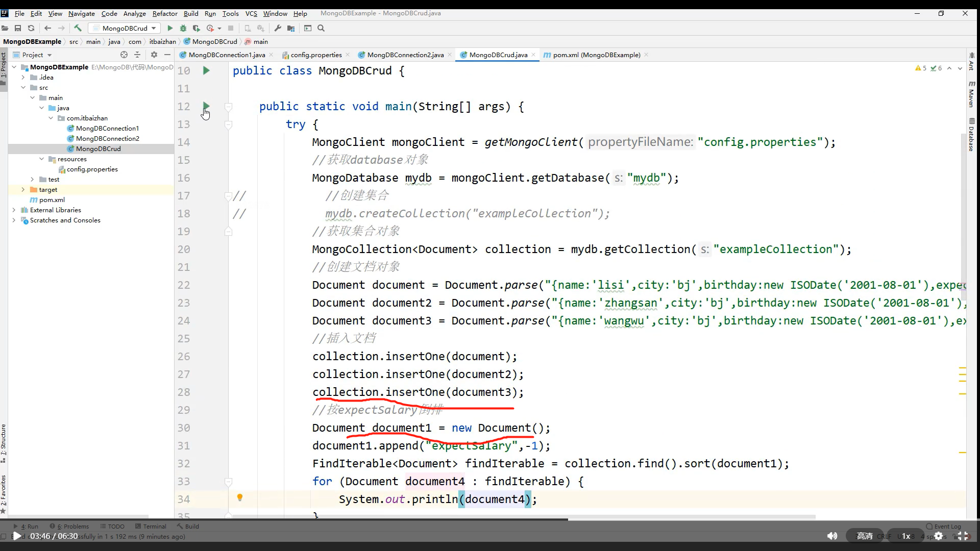The width and height of the screenshot is (980, 551).
Task: Expand Scratches and Consoles node
Action: (14, 220)
